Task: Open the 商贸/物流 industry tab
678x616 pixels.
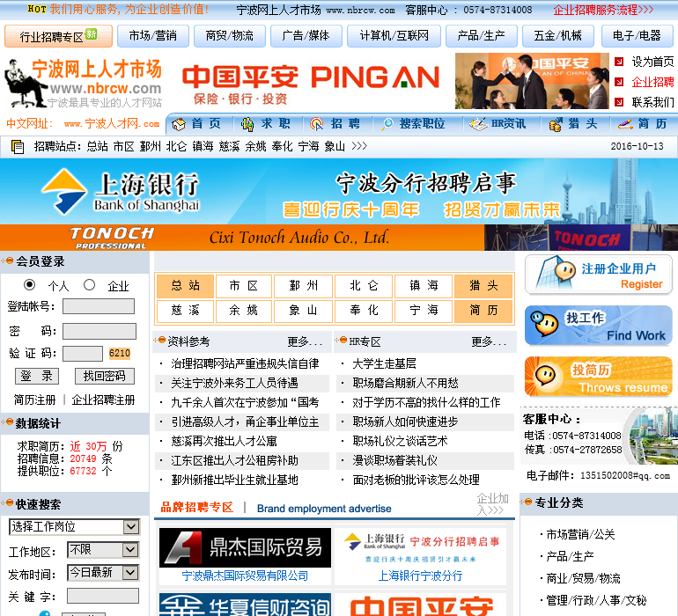Action: click(x=230, y=35)
